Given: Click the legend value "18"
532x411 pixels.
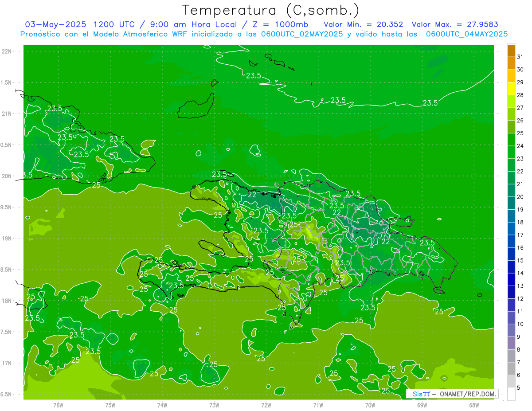Looking at the screenshot, I should (520, 222).
